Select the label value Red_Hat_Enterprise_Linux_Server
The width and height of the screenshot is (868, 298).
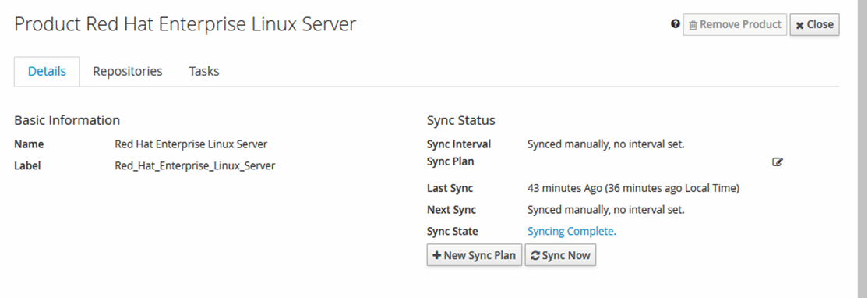[195, 165]
